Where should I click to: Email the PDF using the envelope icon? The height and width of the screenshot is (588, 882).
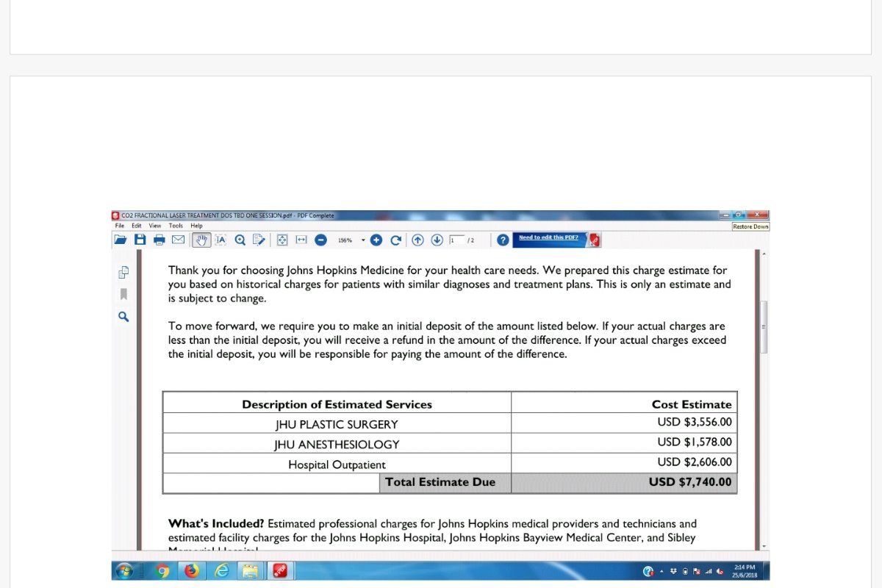tap(178, 240)
